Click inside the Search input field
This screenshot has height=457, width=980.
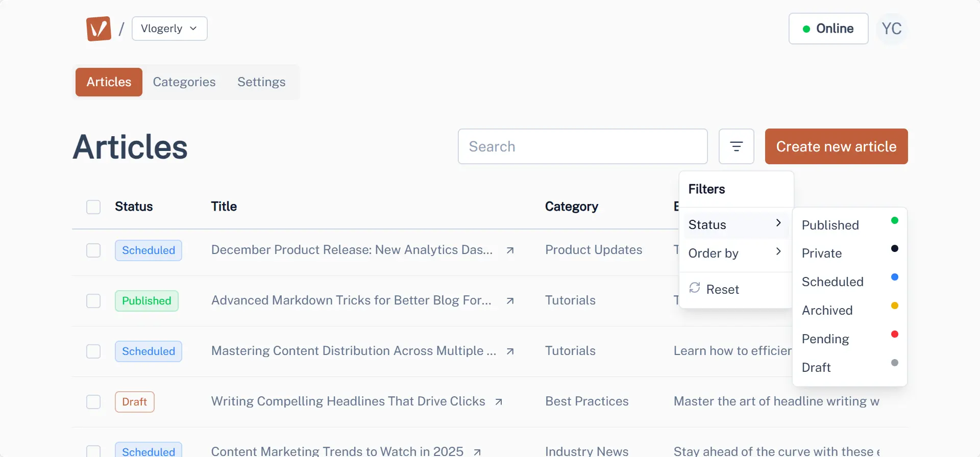[582, 146]
